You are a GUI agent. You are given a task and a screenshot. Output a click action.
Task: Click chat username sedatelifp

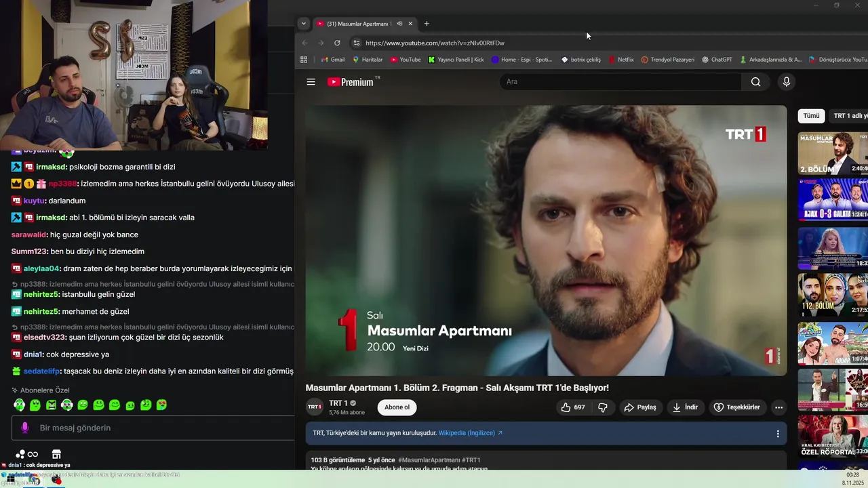pos(42,371)
